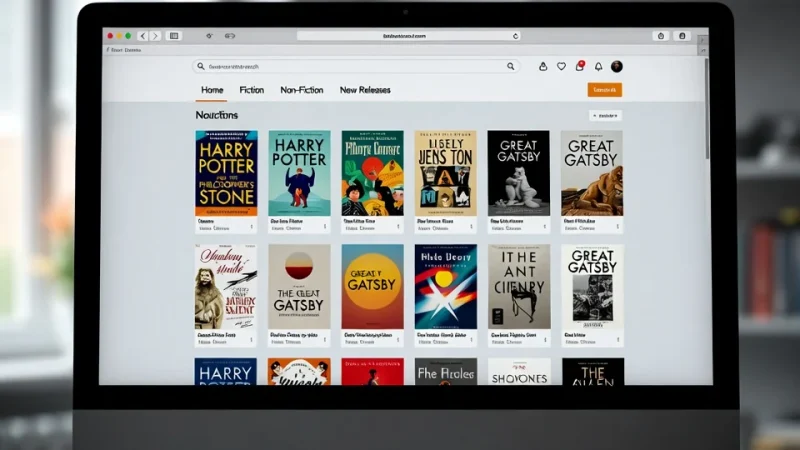Image resolution: width=800 pixels, height=450 pixels.
Task: Click the magnifier at search field's right end
Action: (x=510, y=66)
